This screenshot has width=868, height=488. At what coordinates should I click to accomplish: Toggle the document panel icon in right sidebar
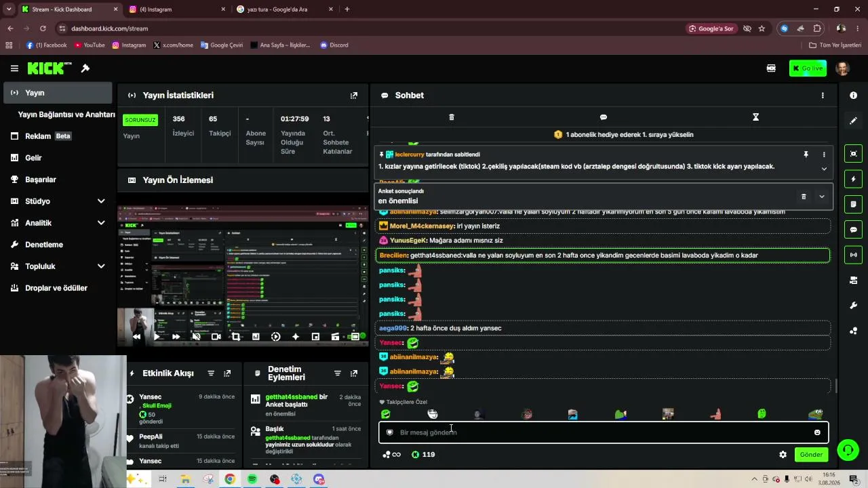click(x=853, y=204)
